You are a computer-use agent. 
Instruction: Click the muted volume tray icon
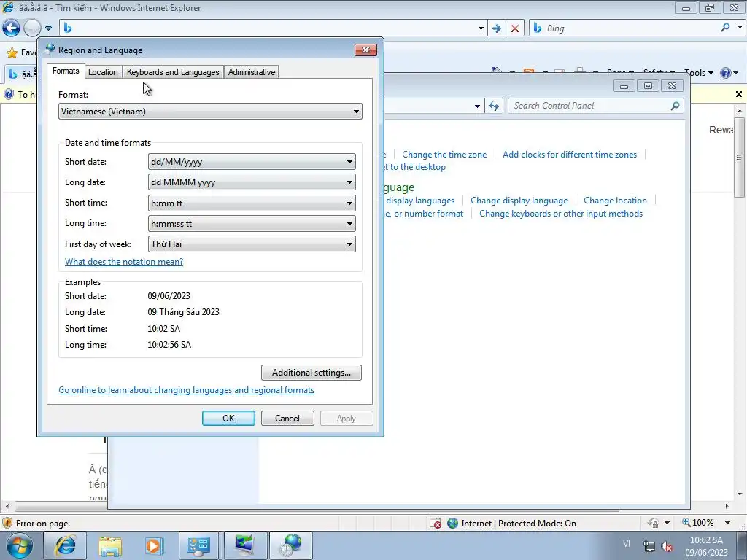click(x=667, y=546)
